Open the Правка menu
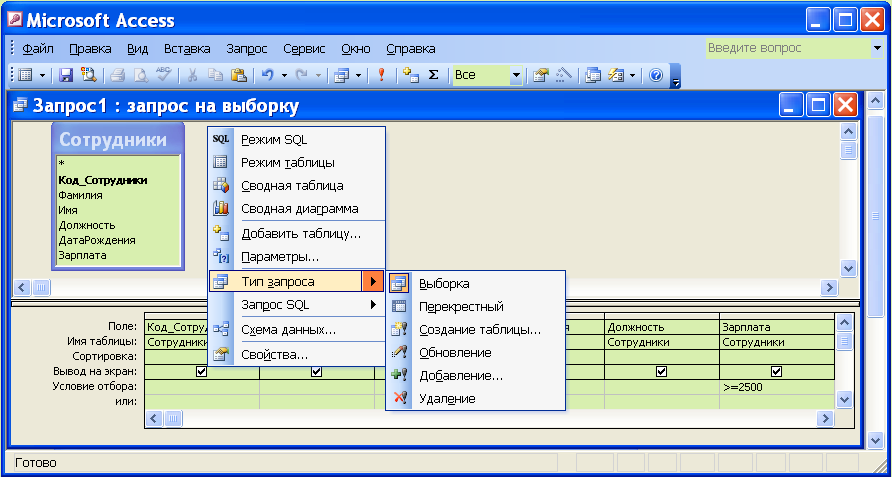Image resolution: width=892 pixels, height=477 pixels. click(x=90, y=49)
